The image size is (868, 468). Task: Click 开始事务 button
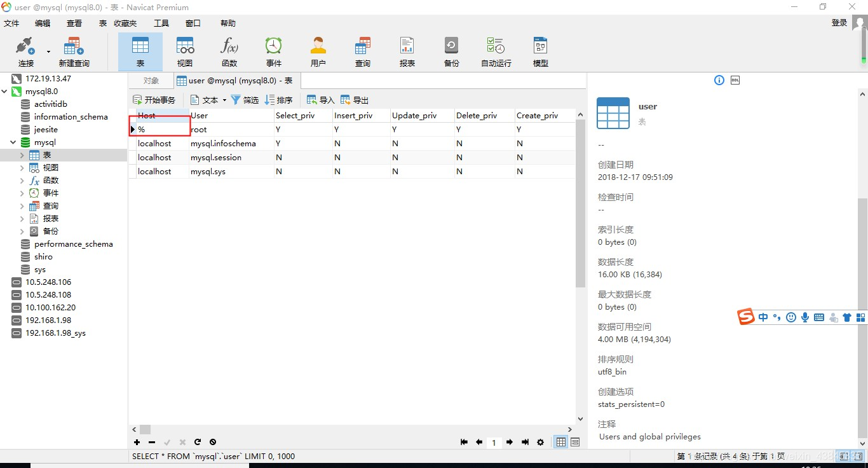click(154, 100)
